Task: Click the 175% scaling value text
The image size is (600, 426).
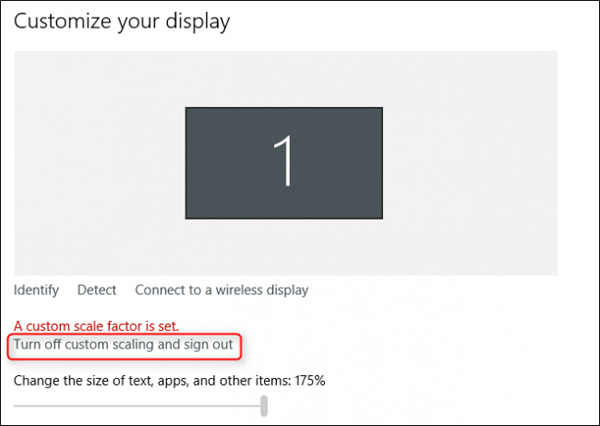Action: pyautogui.click(x=310, y=381)
